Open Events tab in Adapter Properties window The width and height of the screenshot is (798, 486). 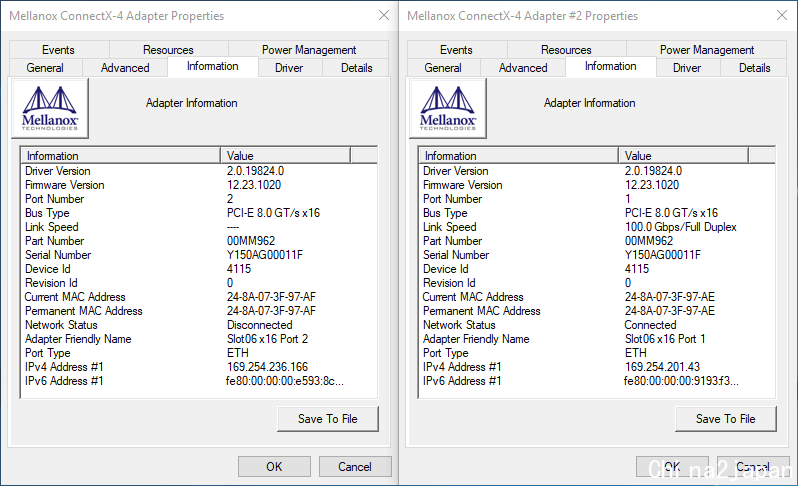[59, 49]
